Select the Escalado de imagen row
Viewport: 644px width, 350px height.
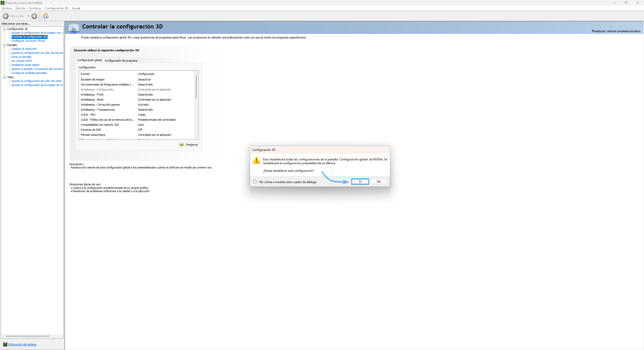137,79
